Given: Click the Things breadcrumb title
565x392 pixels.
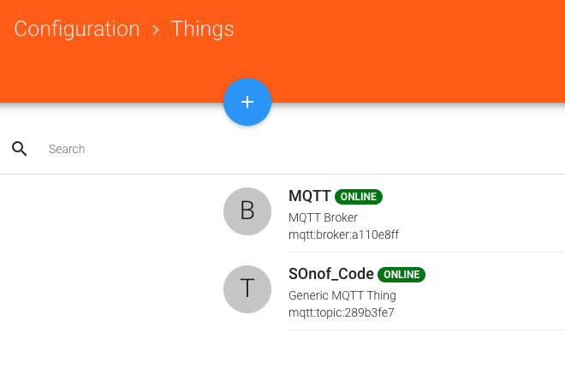Looking at the screenshot, I should [202, 29].
